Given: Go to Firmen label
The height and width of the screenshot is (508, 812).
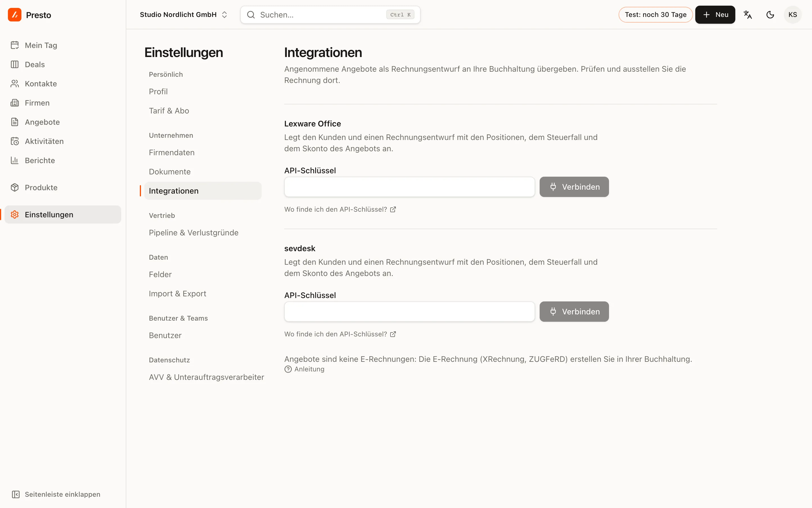Looking at the screenshot, I should click(37, 102).
